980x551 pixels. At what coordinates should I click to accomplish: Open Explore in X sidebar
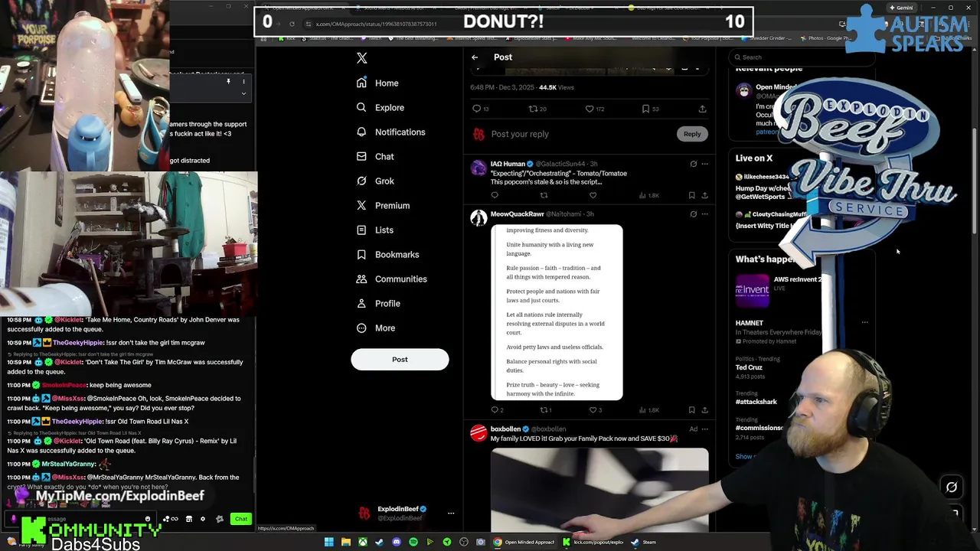[x=381, y=108]
